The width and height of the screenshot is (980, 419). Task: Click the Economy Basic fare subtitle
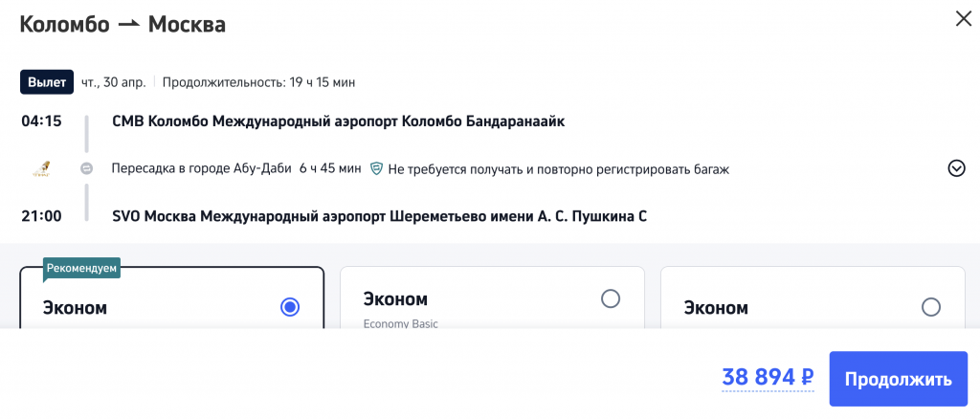pyautogui.click(x=400, y=323)
